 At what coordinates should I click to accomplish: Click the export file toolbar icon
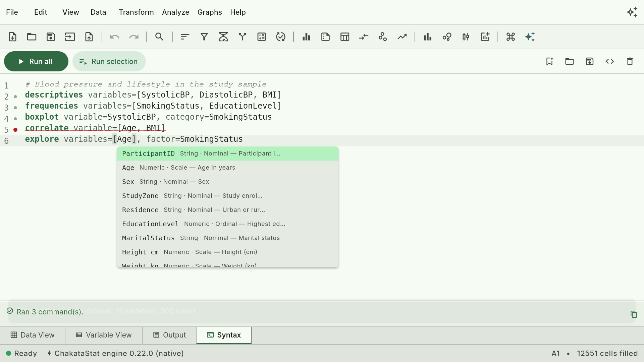click(89, 37)
